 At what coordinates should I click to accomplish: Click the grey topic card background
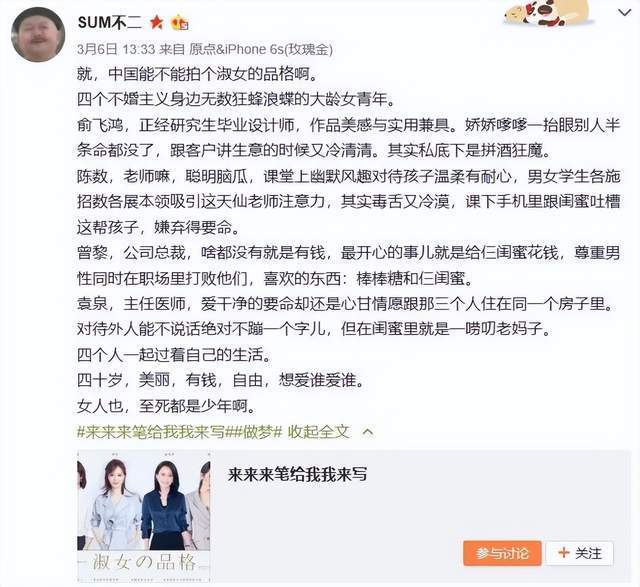[420, 516]
